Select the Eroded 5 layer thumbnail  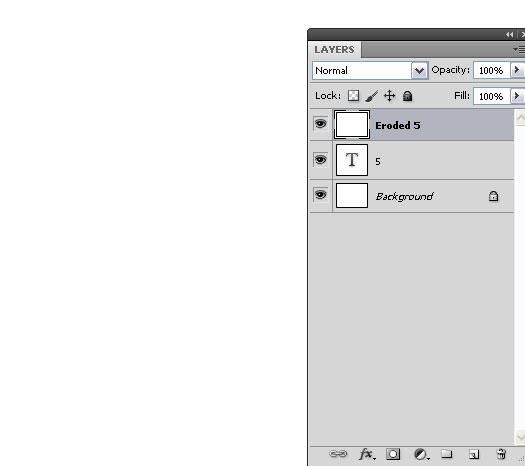click(x=352, y=125)
